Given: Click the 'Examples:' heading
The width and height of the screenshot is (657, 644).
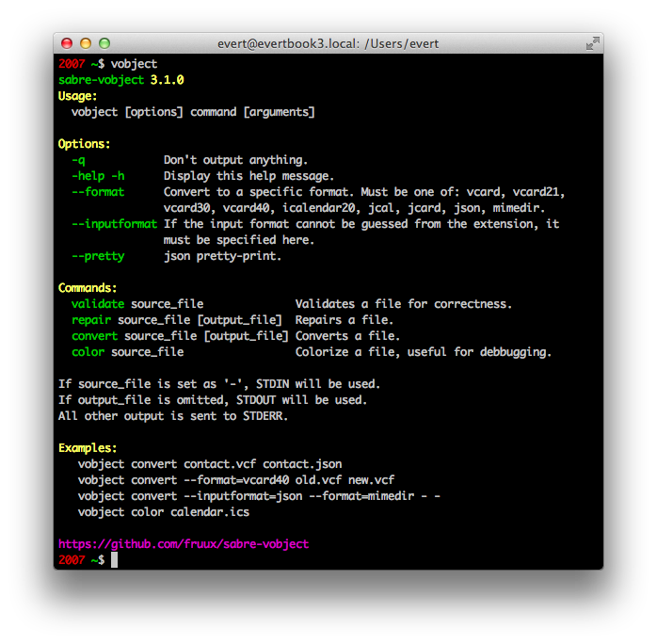Looking at the screenshot, I should click(x=88, y=448).
